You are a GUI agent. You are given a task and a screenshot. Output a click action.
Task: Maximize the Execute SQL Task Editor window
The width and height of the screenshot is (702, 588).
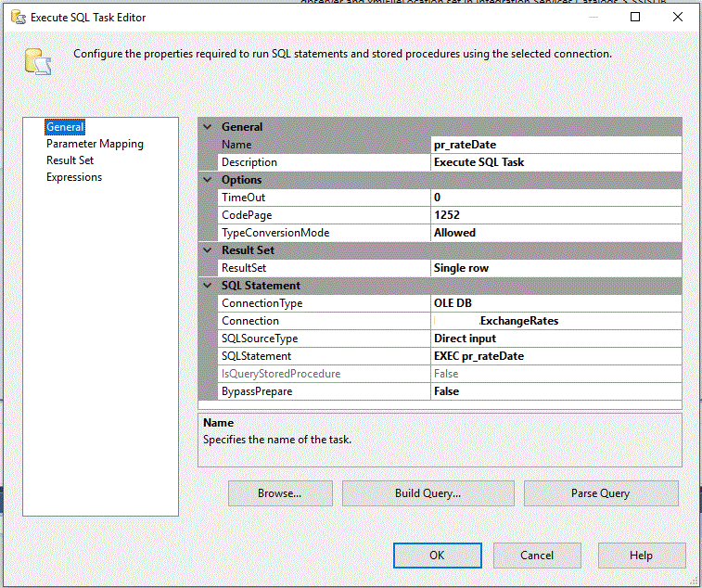[x=635, y=17]
